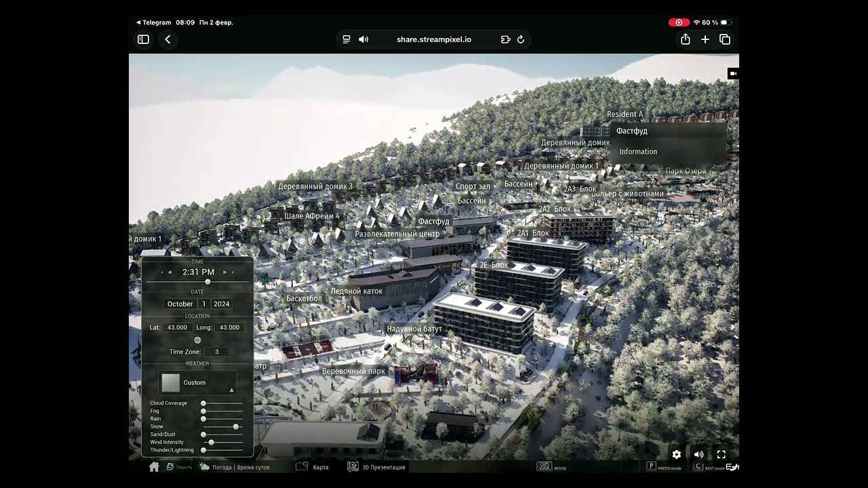Image resolution: width=868 pixels, height=488 pixels.
Task: Edit the Longitude value
Action: point(230,327)
